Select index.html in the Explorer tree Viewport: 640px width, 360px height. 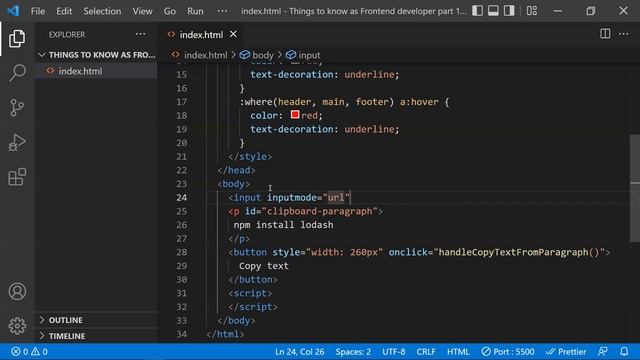(x=96, y=71)
